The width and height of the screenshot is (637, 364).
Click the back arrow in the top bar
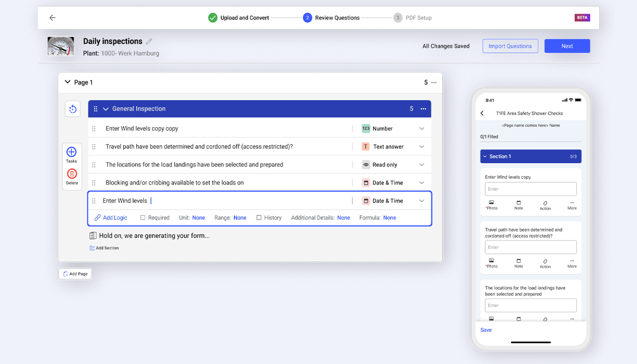[x=52, y=18]
